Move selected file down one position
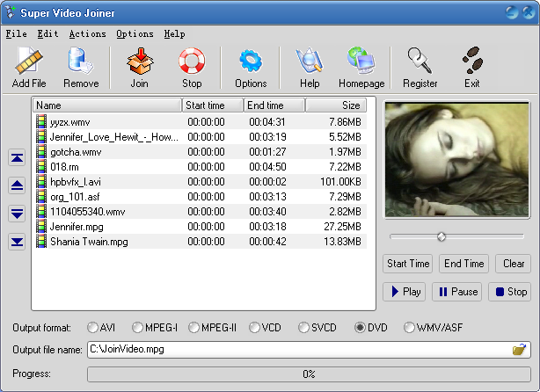Screen dimensions: 540x392 coord(17,214)
